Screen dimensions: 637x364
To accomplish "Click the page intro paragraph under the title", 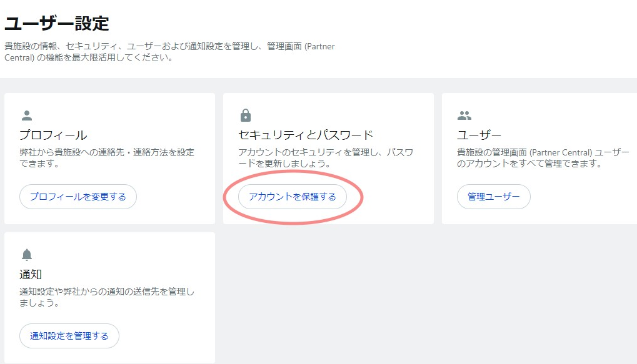I will (169, 52).
